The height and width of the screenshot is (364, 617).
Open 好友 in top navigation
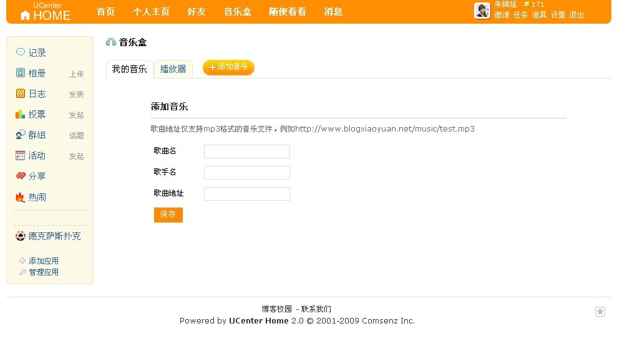(x=197, y=12)
